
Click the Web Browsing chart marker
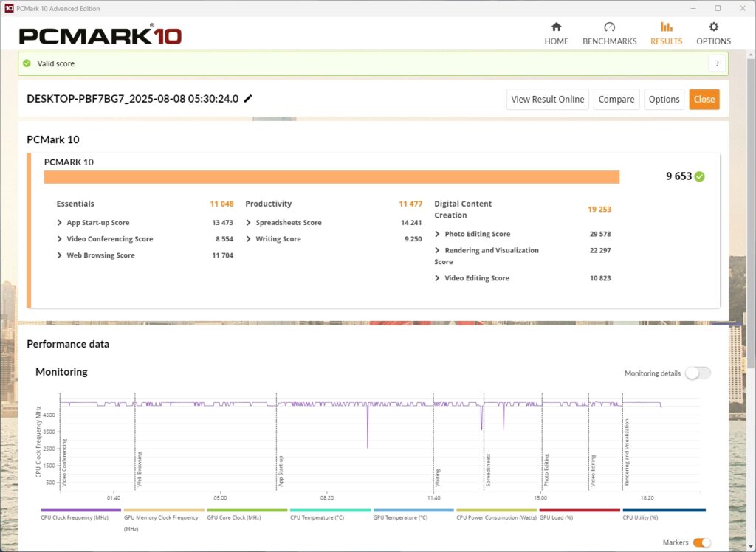140,469
